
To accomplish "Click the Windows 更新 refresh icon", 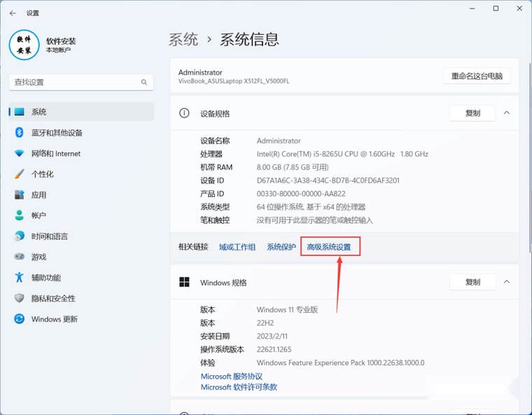I will coord(20,319).
